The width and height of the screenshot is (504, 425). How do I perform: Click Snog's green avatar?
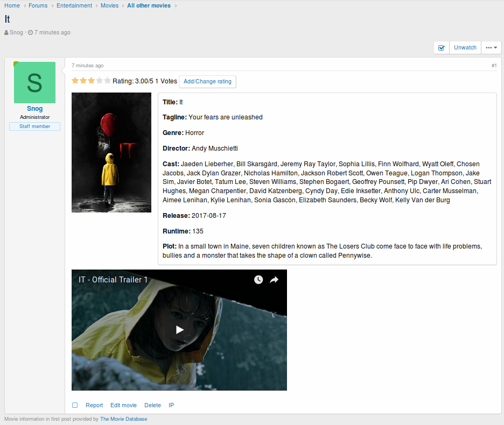(34, 82)
